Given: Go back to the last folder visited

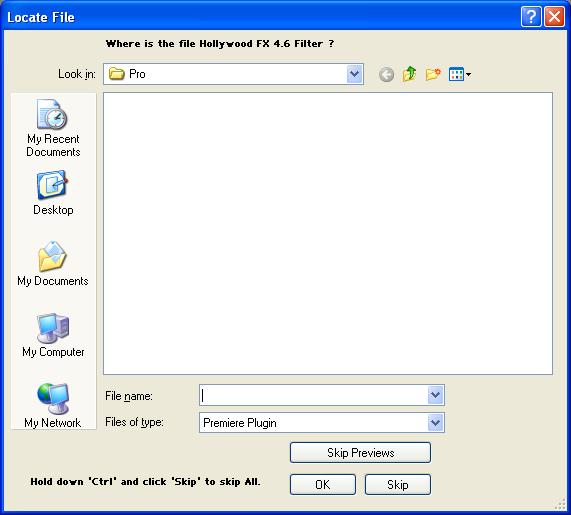Looking at the screenshot, I should [x=386, y=75].
